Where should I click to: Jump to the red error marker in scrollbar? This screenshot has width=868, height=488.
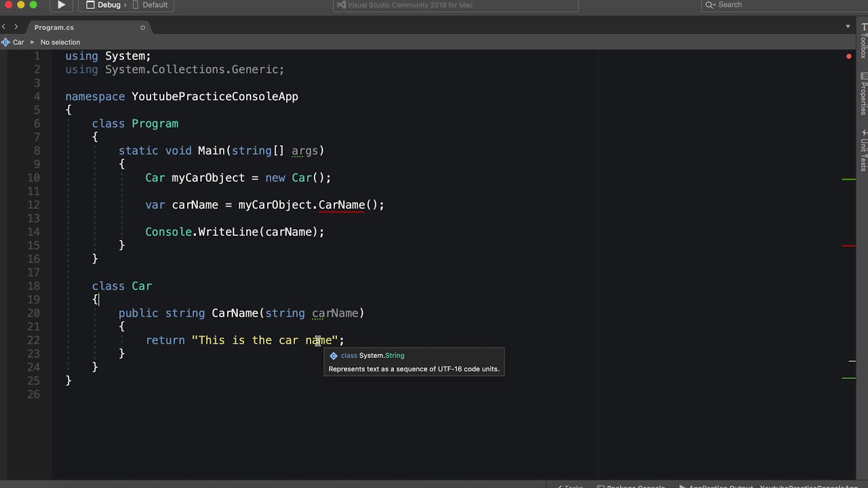(848, 245)
